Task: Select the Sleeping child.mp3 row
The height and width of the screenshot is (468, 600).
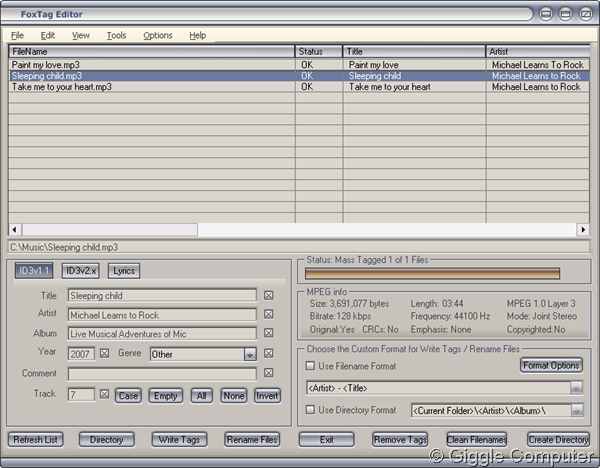Action: (298, 76)
